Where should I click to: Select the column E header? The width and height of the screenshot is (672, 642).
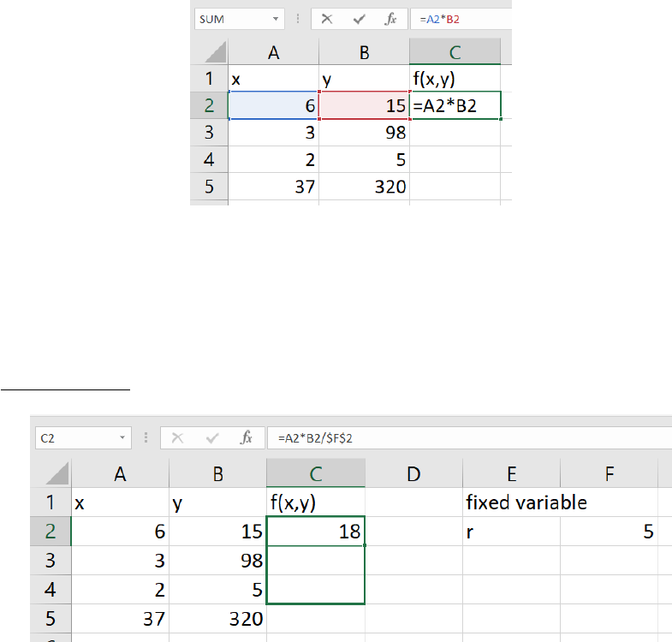pyautogui.click(x=511, y=473)
